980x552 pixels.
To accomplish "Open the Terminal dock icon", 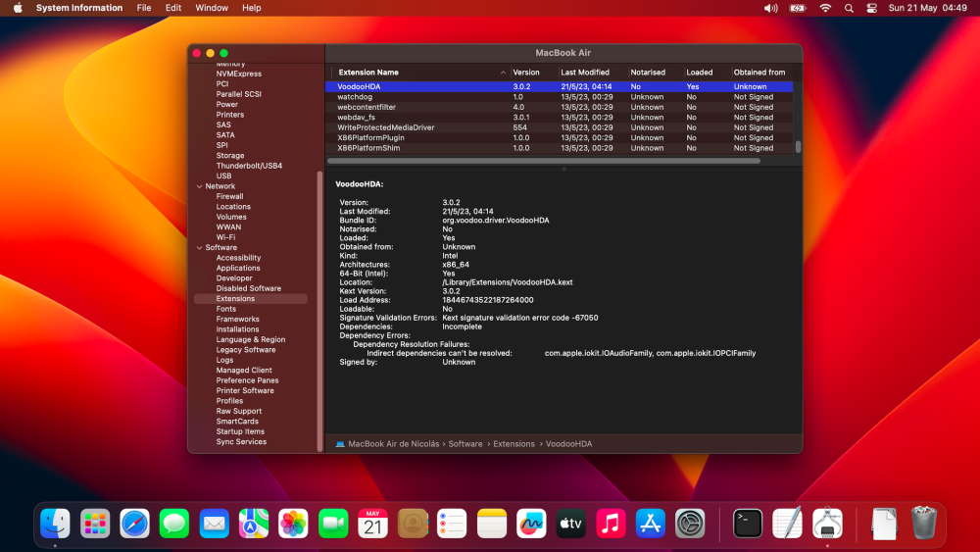I will point(748,524).
